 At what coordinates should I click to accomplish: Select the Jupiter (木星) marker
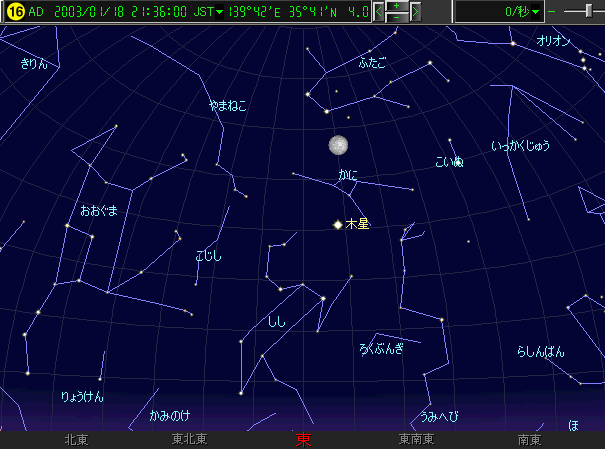[x=338, y=225]
